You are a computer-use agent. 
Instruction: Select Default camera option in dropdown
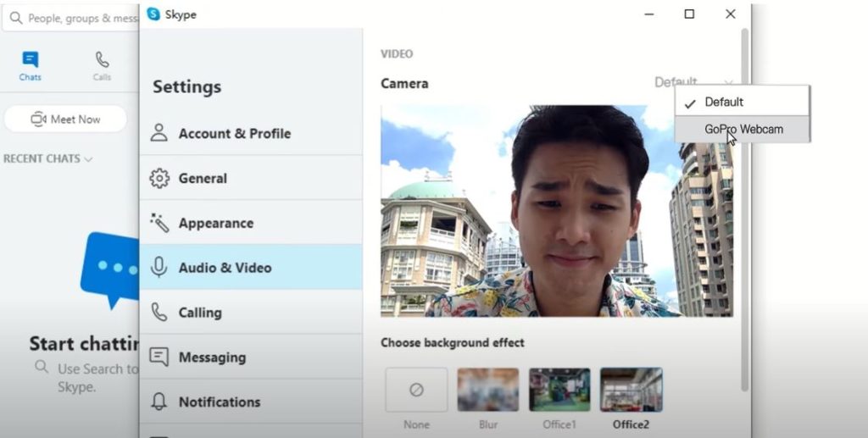[742, 102]
